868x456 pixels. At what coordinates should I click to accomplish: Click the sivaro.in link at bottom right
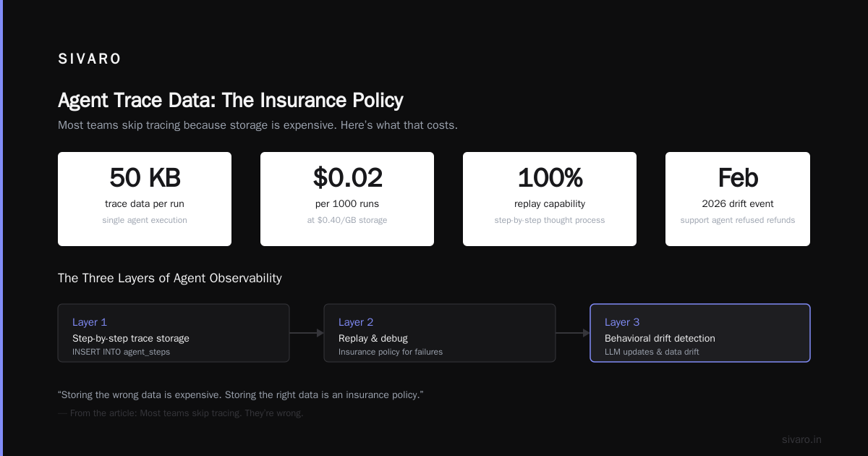pos(801,439)
